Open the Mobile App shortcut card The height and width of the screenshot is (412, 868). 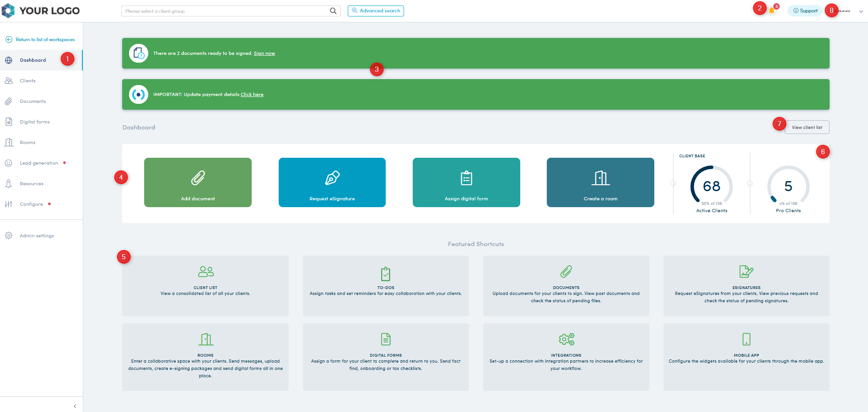(746, 357)
